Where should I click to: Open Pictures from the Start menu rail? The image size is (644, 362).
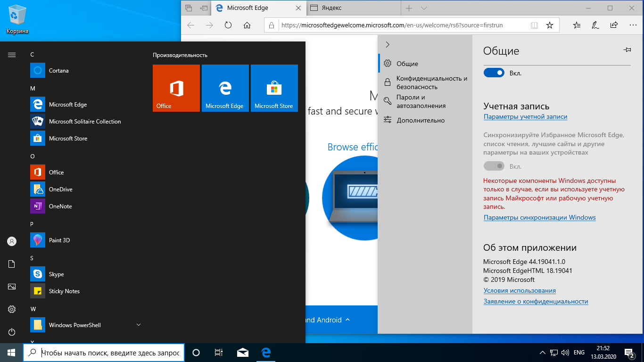12,287
